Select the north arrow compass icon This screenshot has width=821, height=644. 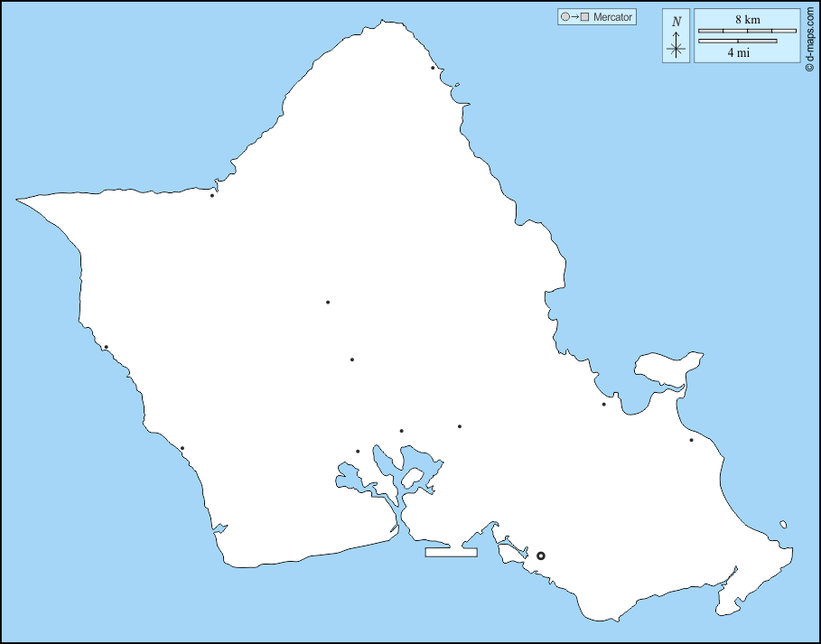pyautogui.click(x=676, y=36)
